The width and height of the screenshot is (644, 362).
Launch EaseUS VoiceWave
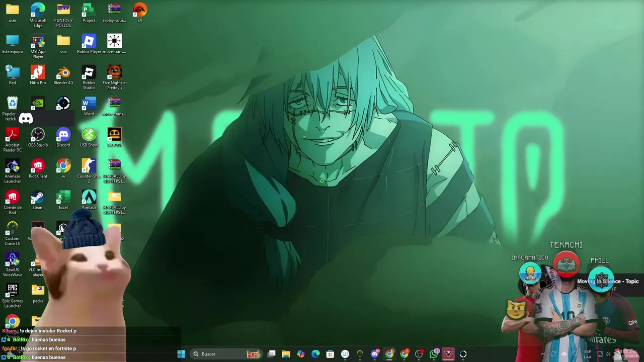point(12,264)
